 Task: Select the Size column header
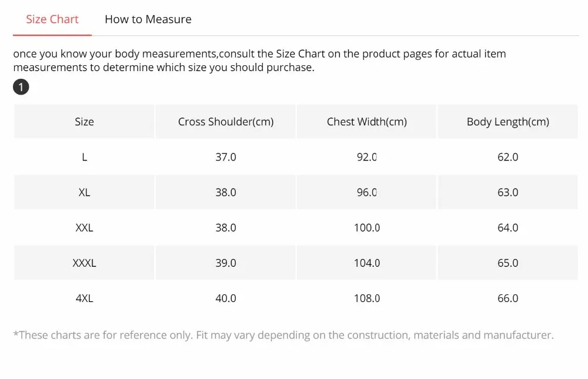tap(84, 122)
